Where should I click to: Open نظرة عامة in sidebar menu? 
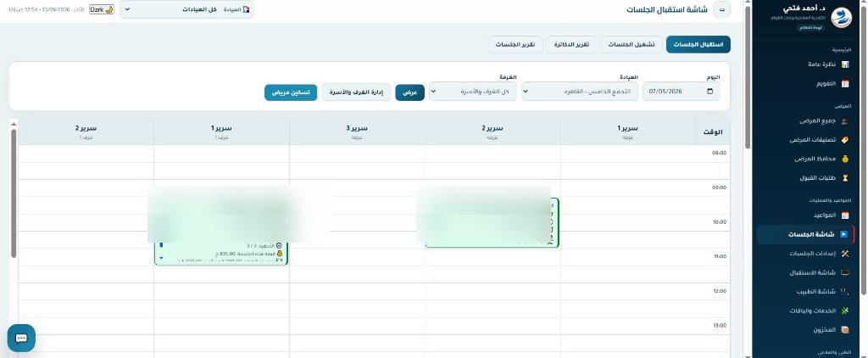pyautogui.click(x=821, y=64)
